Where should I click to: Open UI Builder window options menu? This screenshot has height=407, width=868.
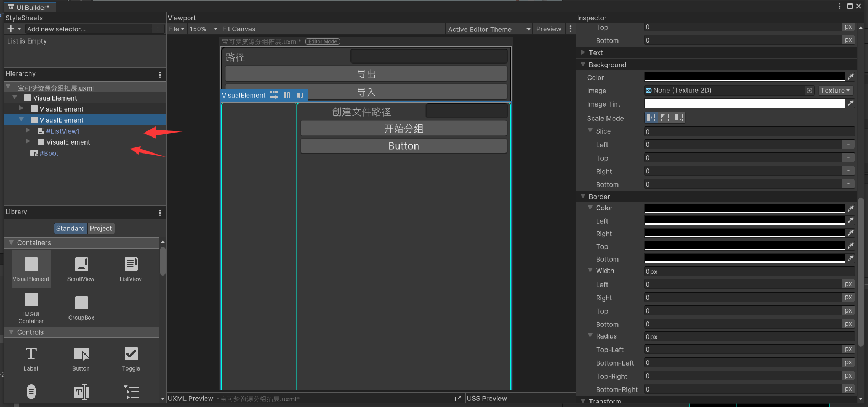click(840, 6)
